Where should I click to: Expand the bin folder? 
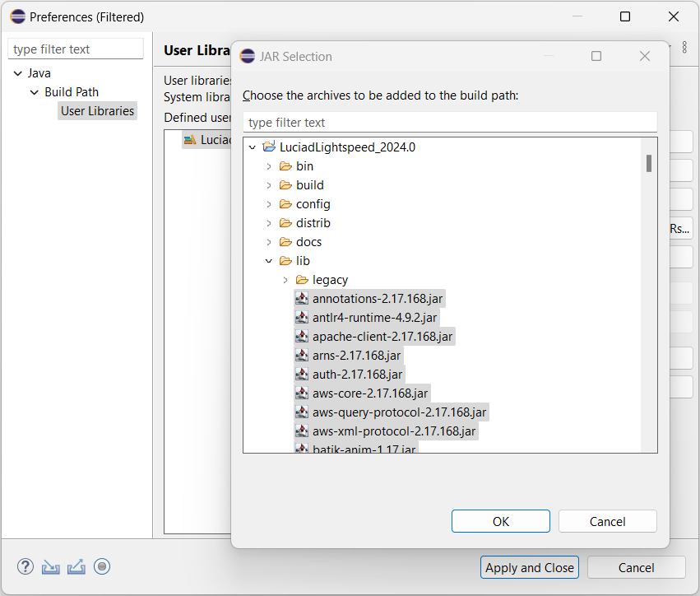[269, 166]
